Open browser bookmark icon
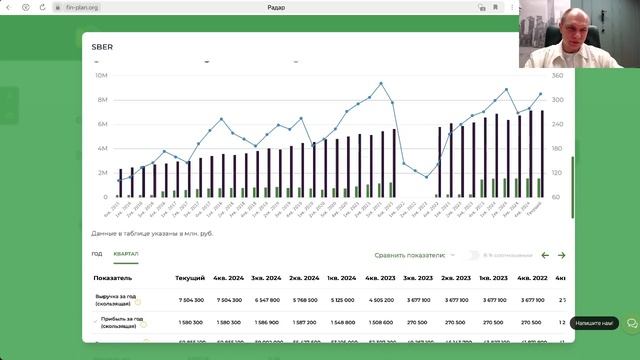Image resolution: width=640 pixels, height=360 pixels. 495,7
